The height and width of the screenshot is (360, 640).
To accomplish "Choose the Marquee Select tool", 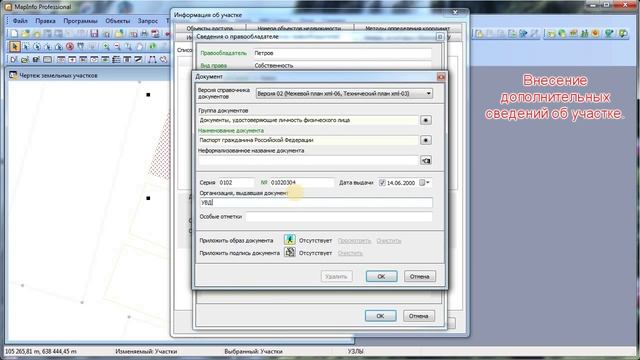I will coord(26,47).
